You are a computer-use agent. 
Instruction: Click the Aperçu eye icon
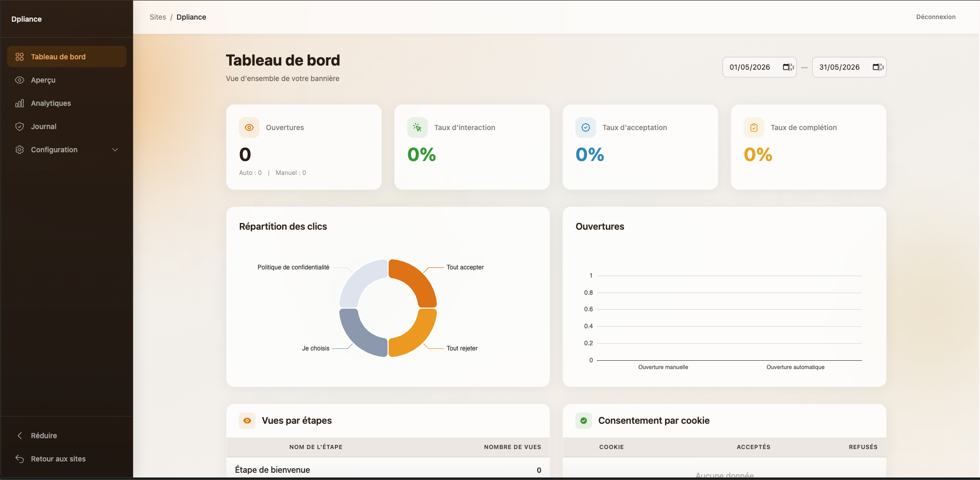coord(20,80)
